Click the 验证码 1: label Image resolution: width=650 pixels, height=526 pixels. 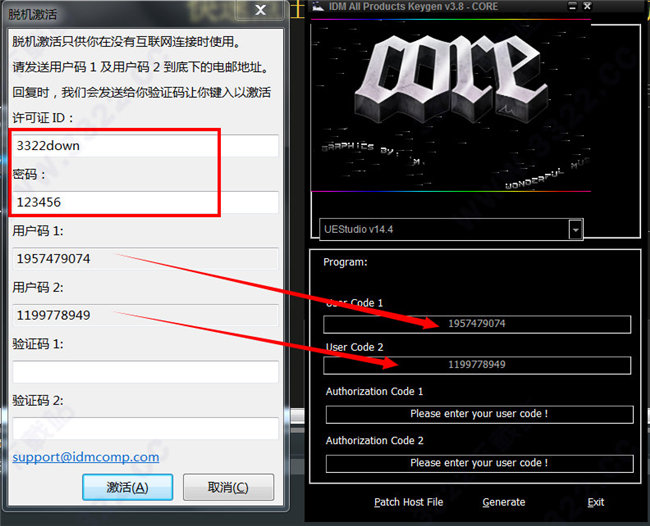pos(38,344)
